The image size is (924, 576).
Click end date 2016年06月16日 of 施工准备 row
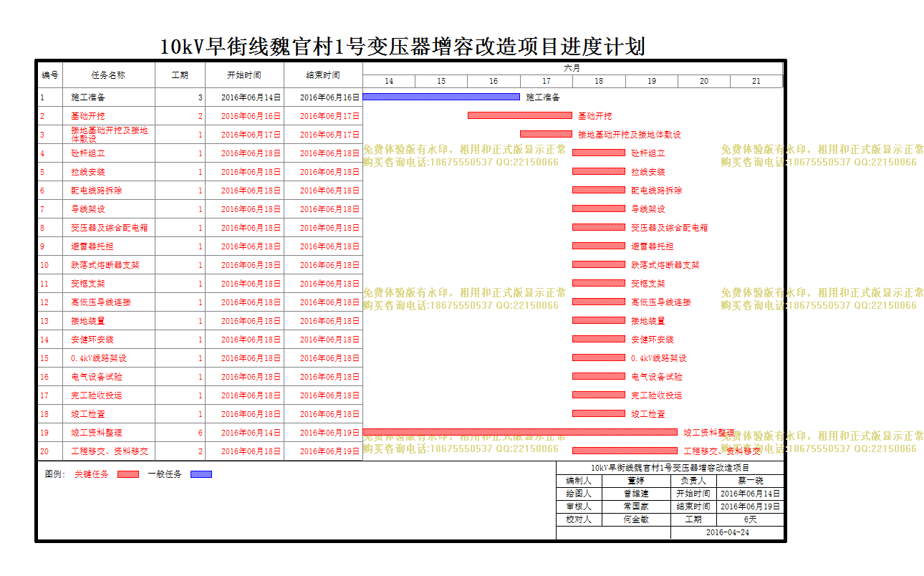[x=329, y=97]
